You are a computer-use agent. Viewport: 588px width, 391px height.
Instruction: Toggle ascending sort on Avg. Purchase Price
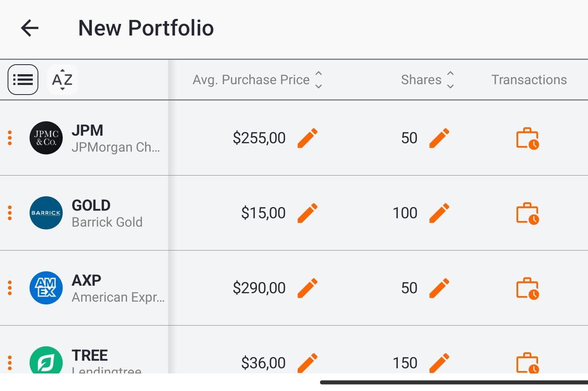[318, 73]
